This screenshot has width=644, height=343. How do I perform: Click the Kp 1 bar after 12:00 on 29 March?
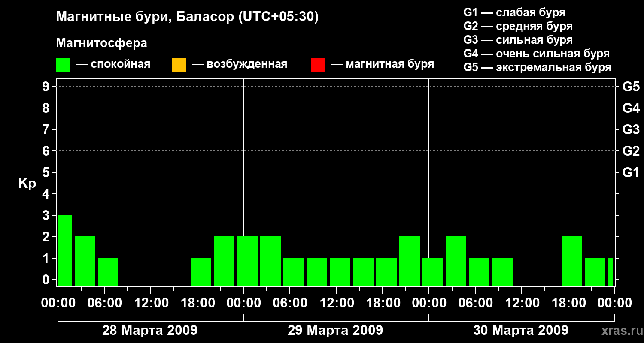[340, 272]
